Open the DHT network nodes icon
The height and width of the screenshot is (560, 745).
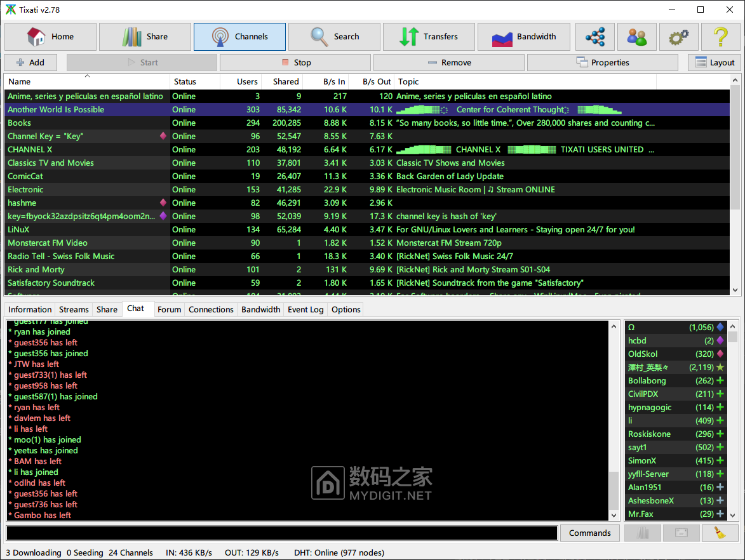(x=595, y=37)
